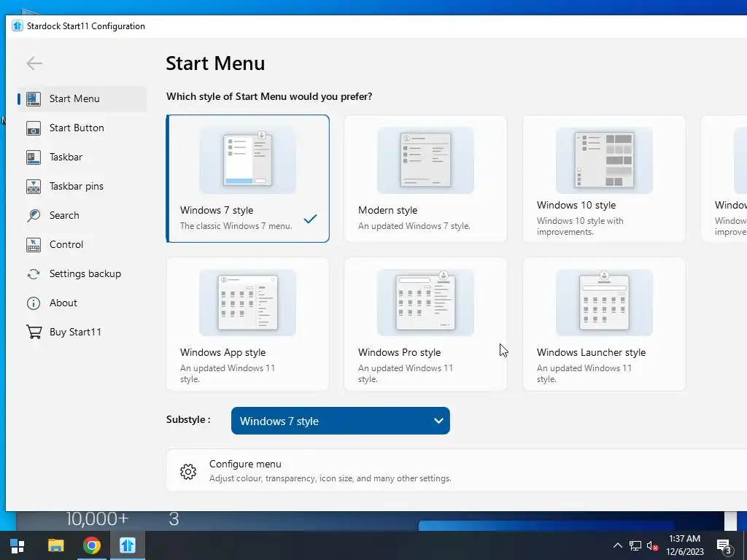Click the muted volume tray icon
Image resolution: width=747 pixels, height=560 pixels.
pyautogui.click(x=652, y=546)
